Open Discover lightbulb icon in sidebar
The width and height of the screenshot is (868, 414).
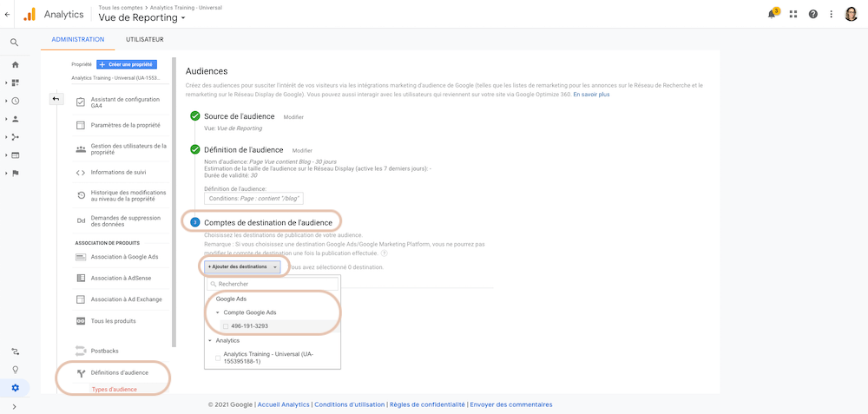tap(15, 370)
